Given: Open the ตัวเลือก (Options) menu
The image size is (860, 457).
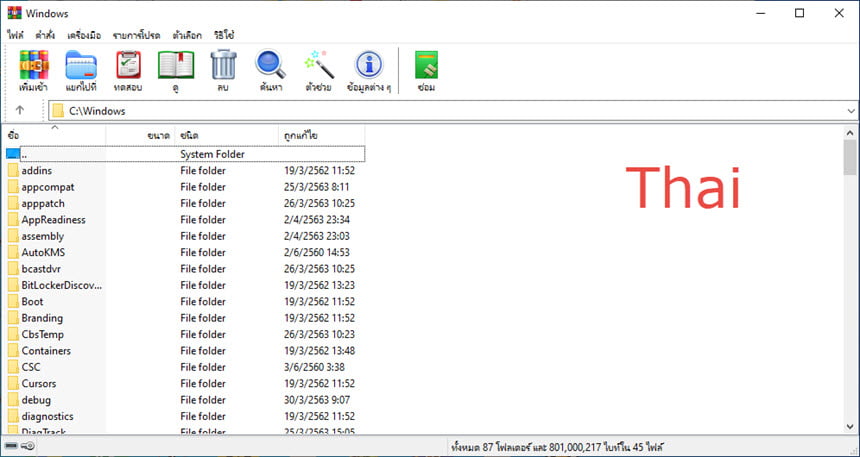Looking at the screenshot, I should coord(187,36).
